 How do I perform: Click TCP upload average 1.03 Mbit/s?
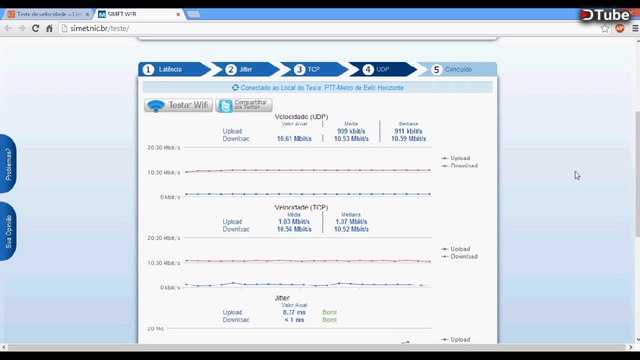click(294, 222)
